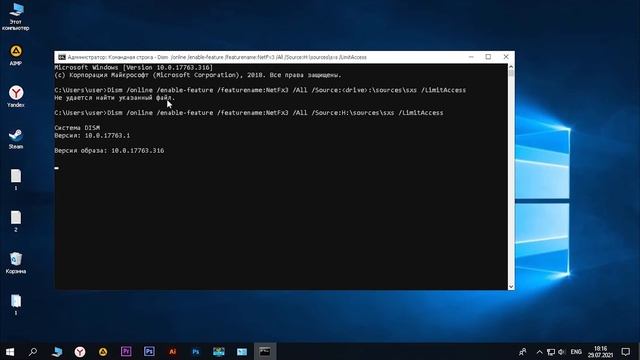Switch the ENG input language indicator

(x=576, y=352)
